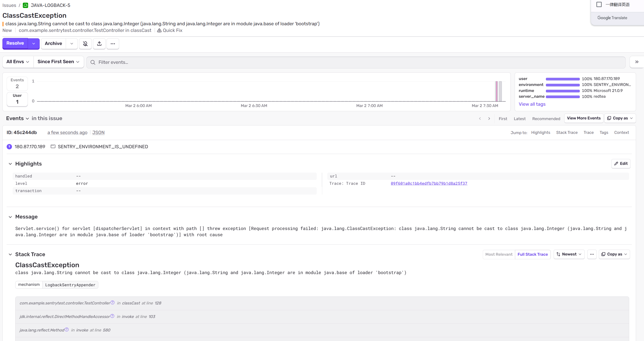Screen dimensions: 644x341
Task: Switch to Most Relevant stack trace
Action: coord(499,254)
